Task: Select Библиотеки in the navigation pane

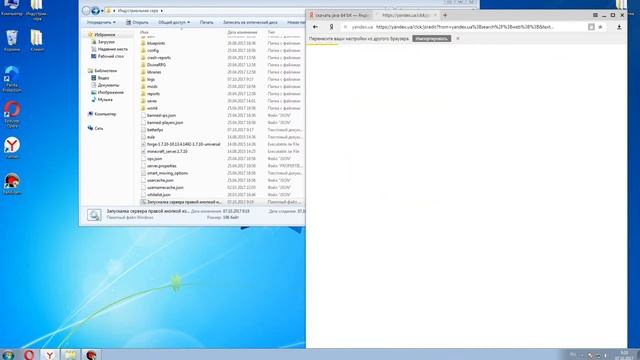Action: (105, 71)
